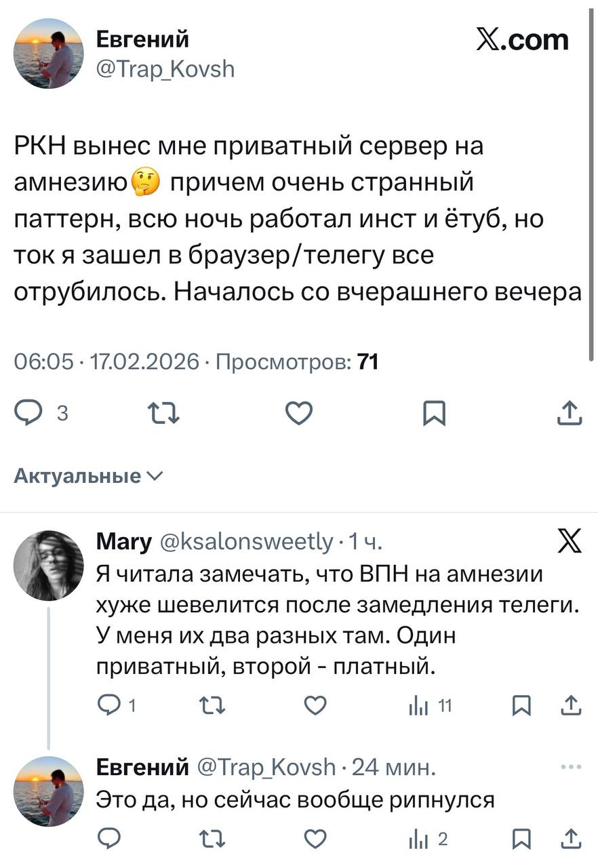Reply to Mary's comment
The width and height of the screenshot is (598, 868).
click(109, 706)
